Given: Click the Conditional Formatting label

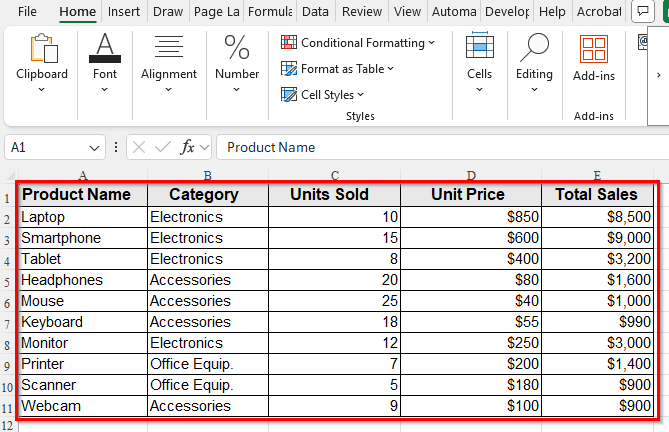Looking at the screenshot, I should point(363,43).
